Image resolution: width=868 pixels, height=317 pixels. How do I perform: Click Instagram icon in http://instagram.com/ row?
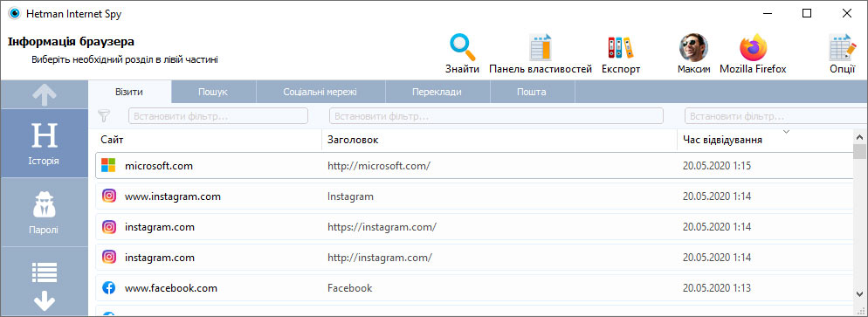(110, 258)
